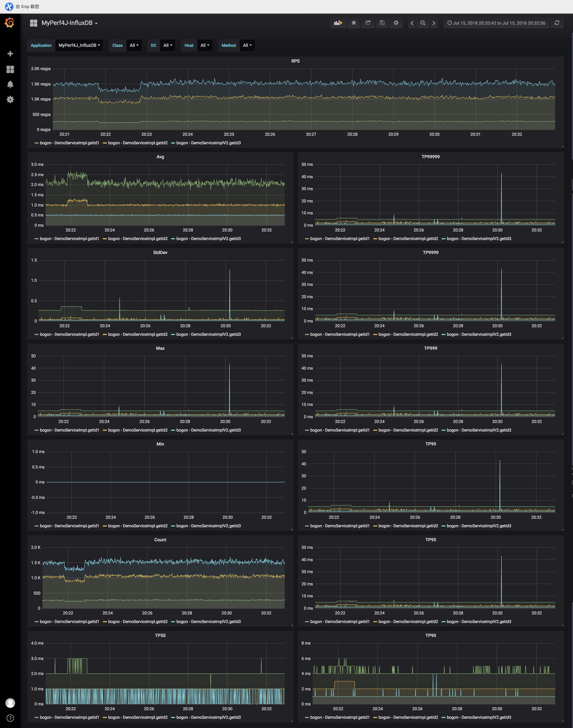Toggle getId2 series in Avg legend

click(x=138, y=239)
